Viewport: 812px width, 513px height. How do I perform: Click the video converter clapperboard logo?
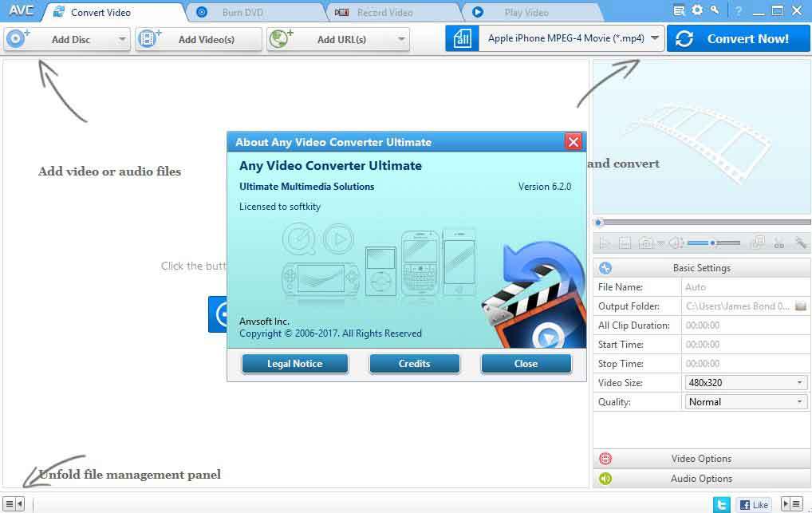pyautogui.click(x=535, y=295)
